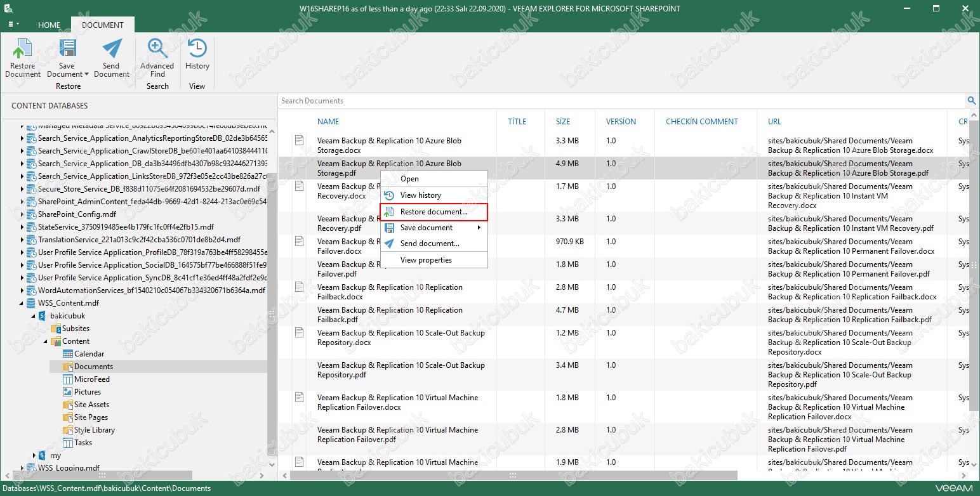Select the Style Library icon
The image size is (980, 496).
pos(68,430)
